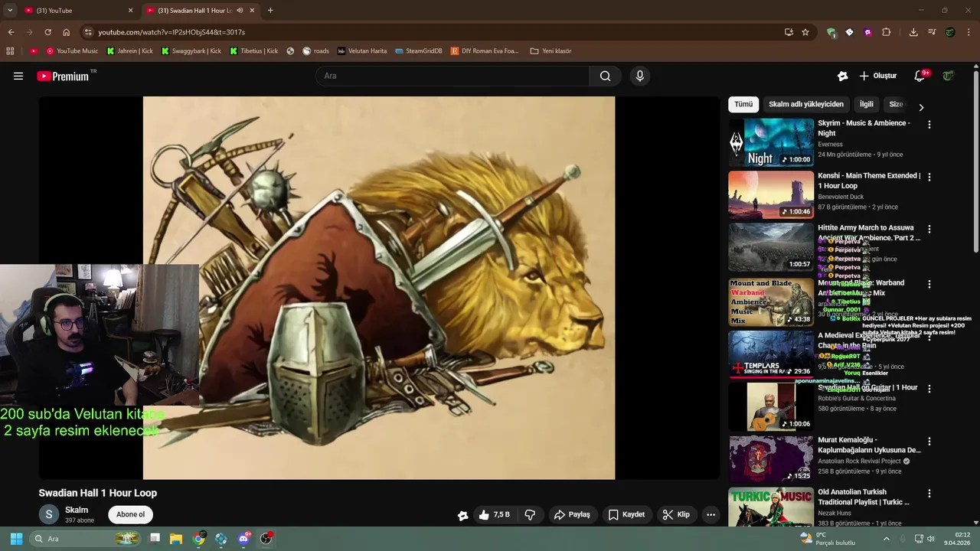Screen dimensions: 980x551
Task: Click the Windows taskbar search box
Action: pos(86,539)
